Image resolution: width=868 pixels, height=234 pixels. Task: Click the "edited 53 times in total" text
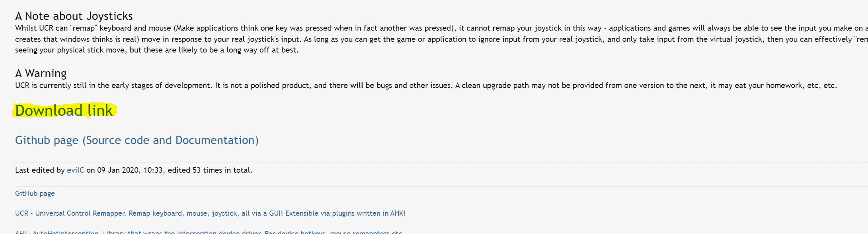[x=210, y=170]
